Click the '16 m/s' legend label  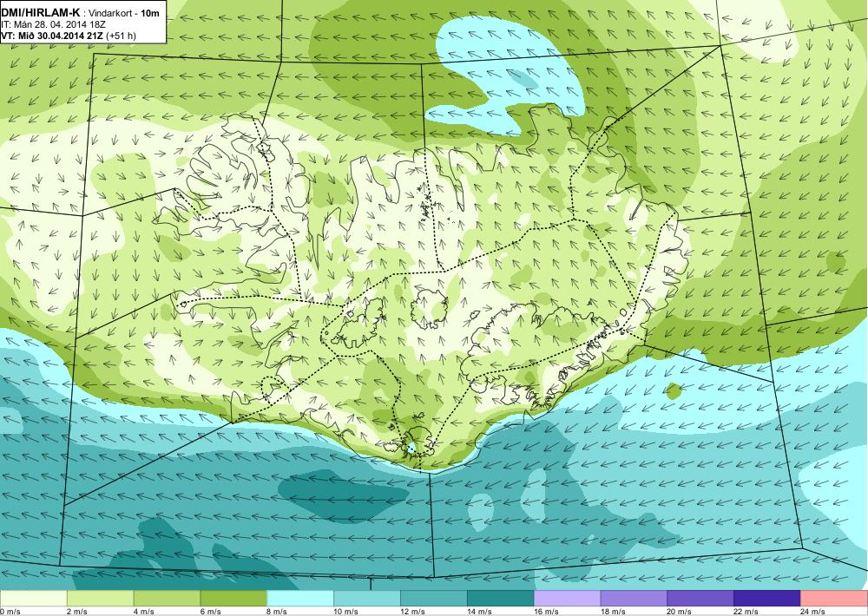pyautogui.click(x=546, y=612)
